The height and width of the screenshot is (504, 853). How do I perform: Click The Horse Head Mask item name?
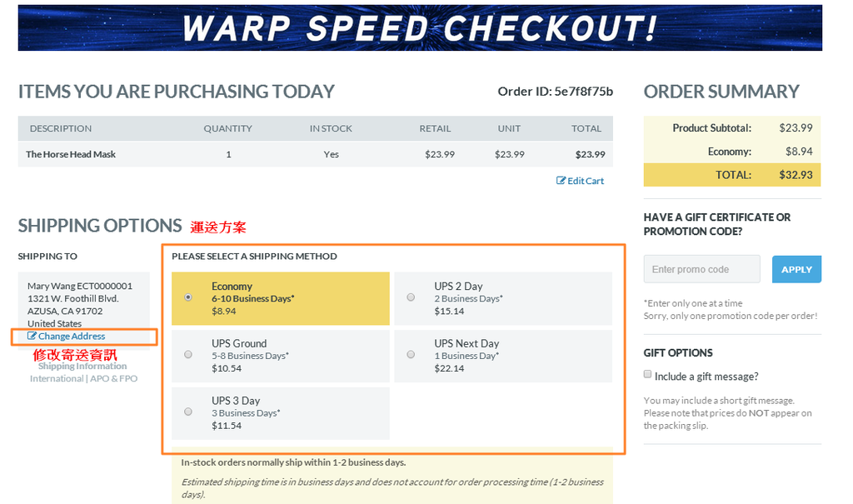click(x=71, y=155)
